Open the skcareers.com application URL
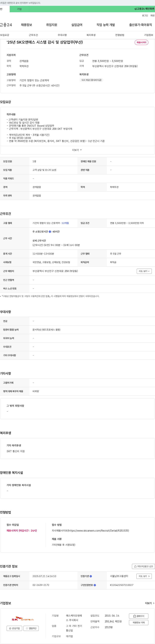 tap(98, 530)
